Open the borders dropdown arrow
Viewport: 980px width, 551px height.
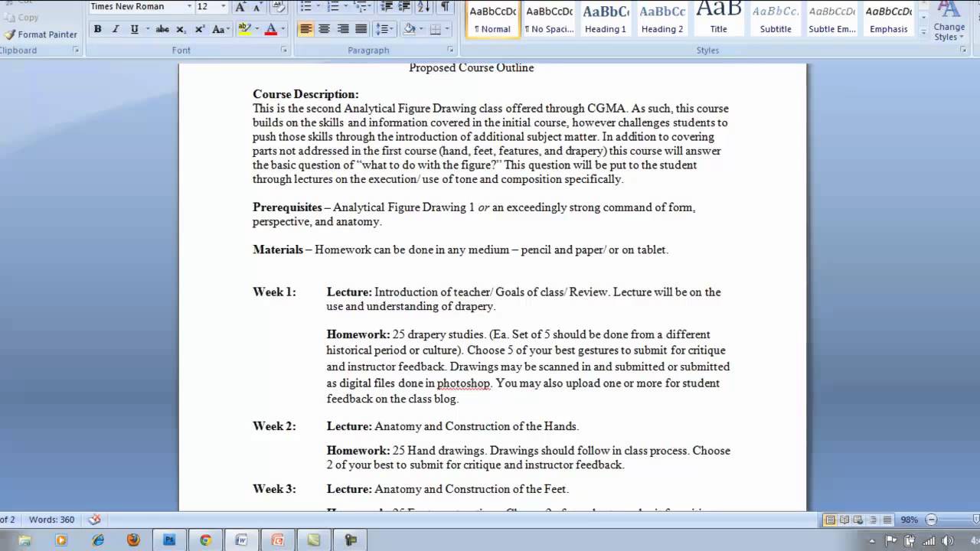pos(447,29)
